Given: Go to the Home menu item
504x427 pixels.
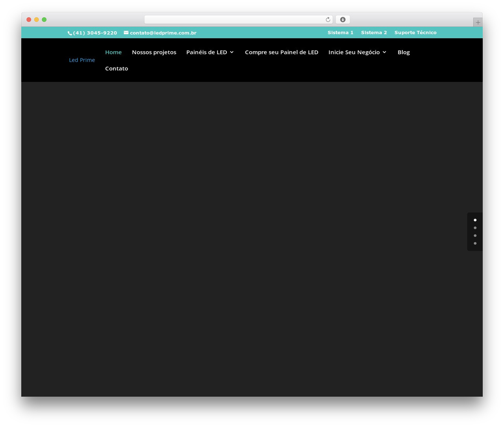Looking at the screenshot, I should (x=113, y=52).
